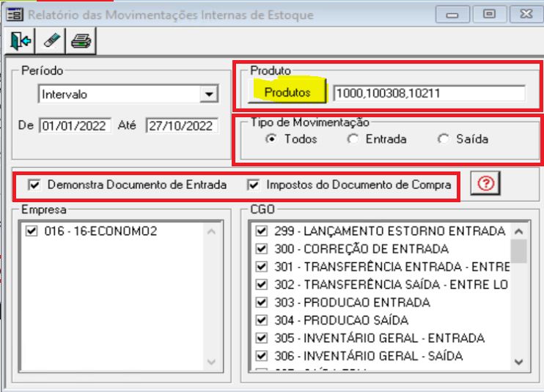Open the Período dropdown showing Intervalo
Image resolution: width=544 pixels, height=392 pixels.
click(x=209, y=95)
